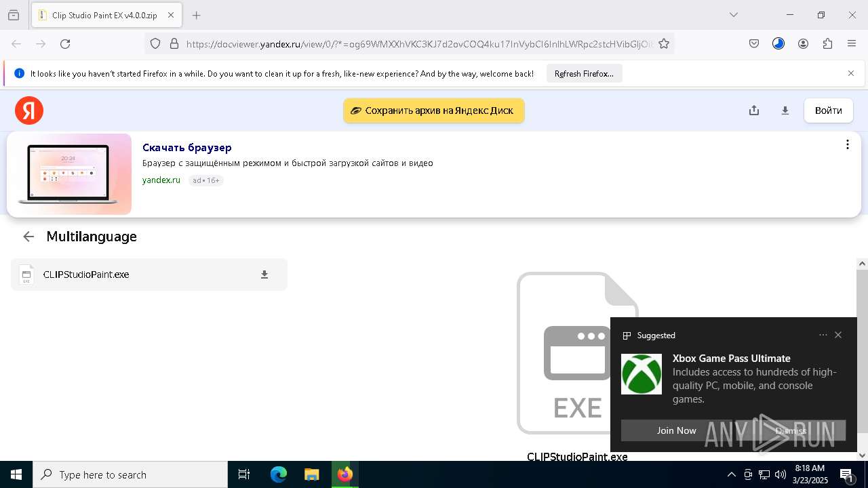Open the Firefox application menu
This screenshot has height=488, width=868.
pos(852,43)
